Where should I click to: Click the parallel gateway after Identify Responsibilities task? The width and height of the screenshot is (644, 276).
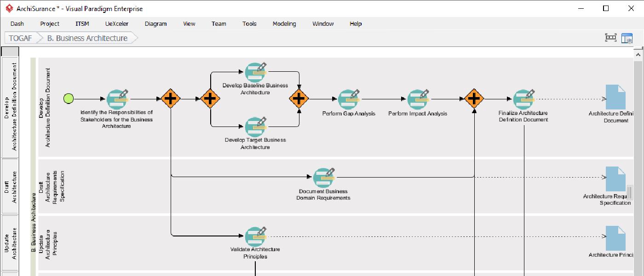[x=171, y=98]
